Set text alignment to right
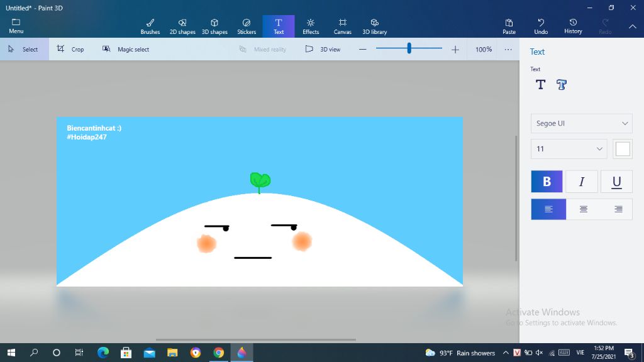This screenshot has width=644, height=362. point(618,209)
